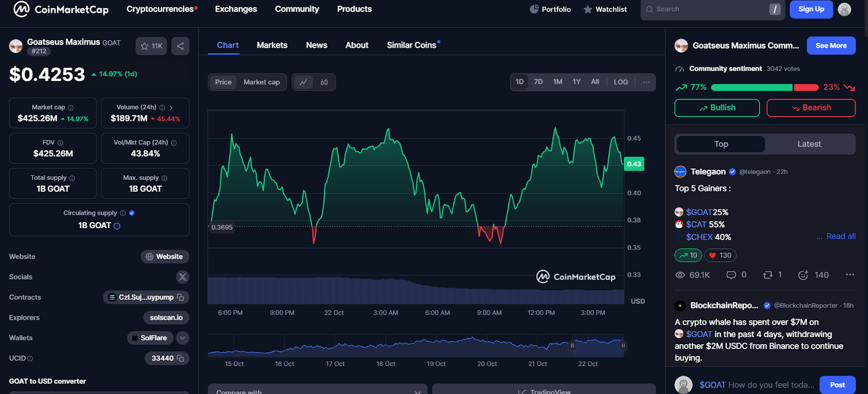Open SolFlare wallet link
The image size is (868, 394).
[150, 338]
